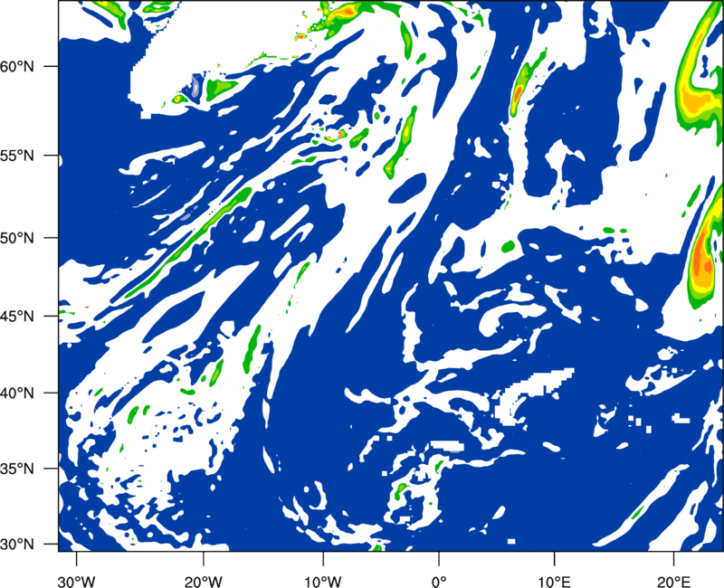
Task: Click the 30°W longitude label
Action: click(x=76, y=582)
